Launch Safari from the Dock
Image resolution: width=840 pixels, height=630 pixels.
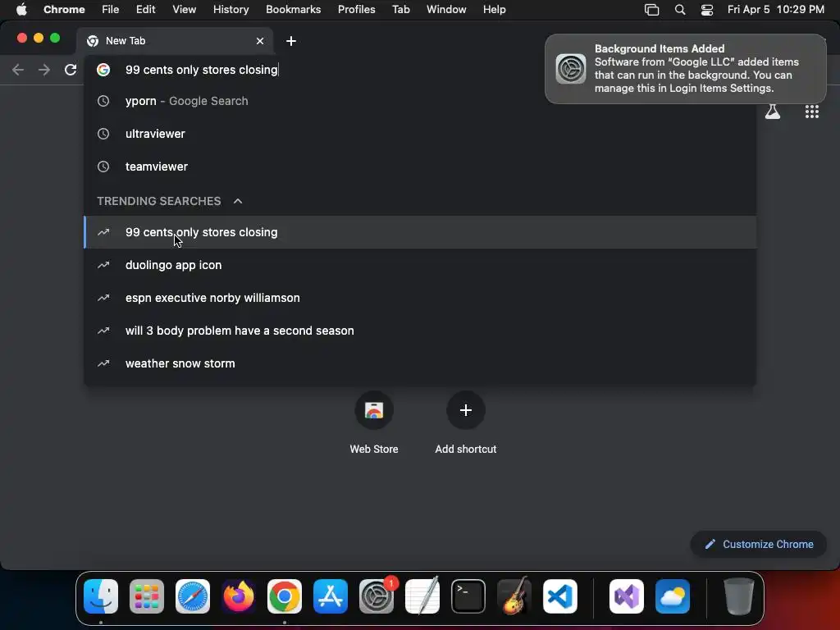click(193, 596)
